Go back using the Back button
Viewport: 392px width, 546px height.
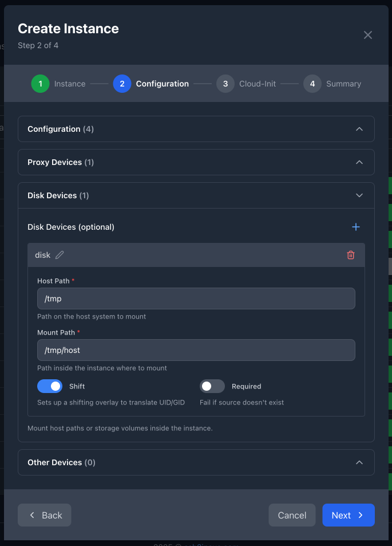click(44, 515)
